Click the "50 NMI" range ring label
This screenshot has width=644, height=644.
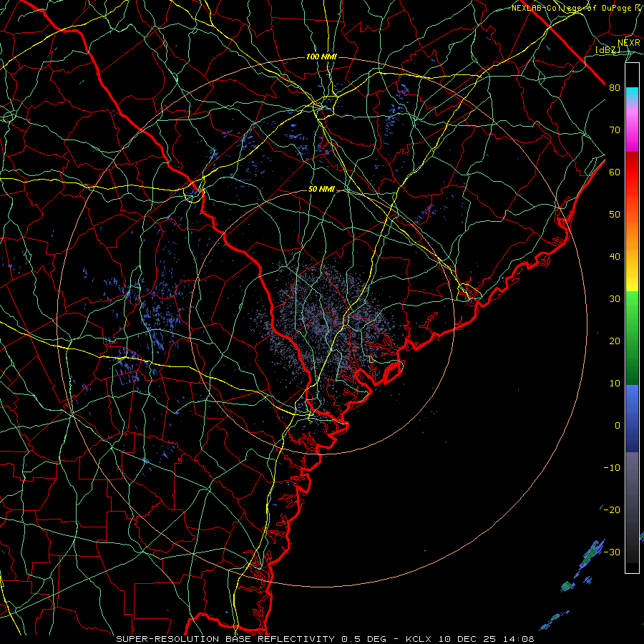321,190
